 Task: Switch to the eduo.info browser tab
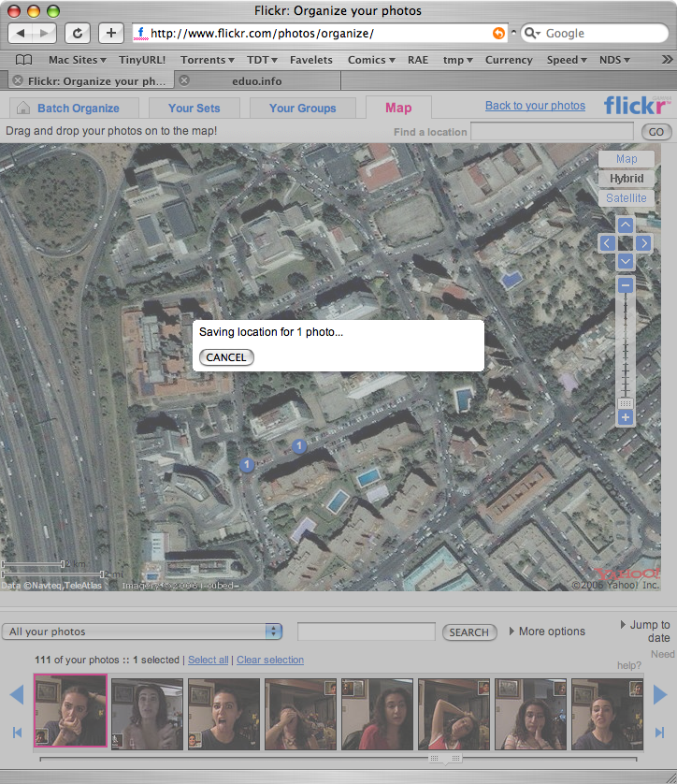pyautogui.click(x=257, y=81)
